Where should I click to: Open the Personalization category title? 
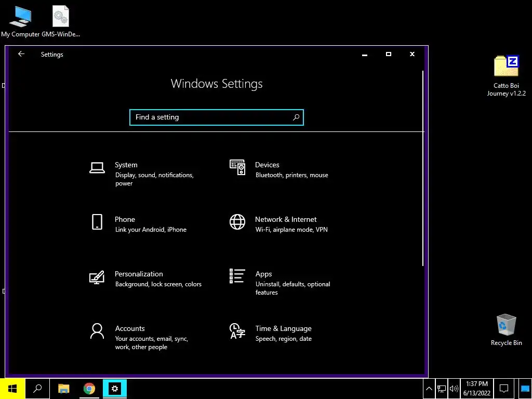[139, 274]
